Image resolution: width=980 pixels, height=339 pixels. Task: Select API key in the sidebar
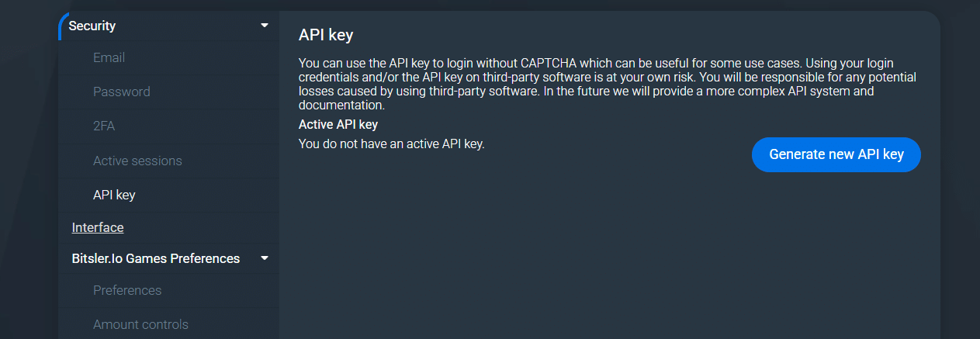(114, 195)
